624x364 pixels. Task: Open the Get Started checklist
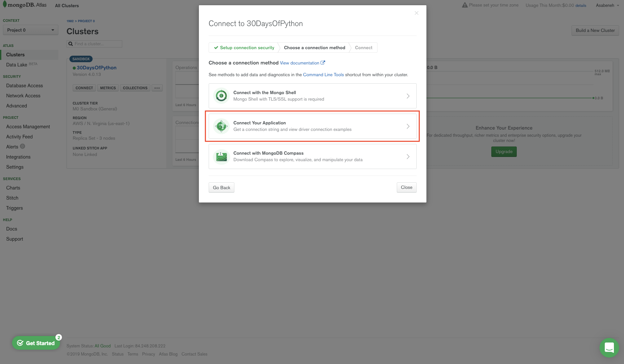pyautogui.click(x=36, y=343)
